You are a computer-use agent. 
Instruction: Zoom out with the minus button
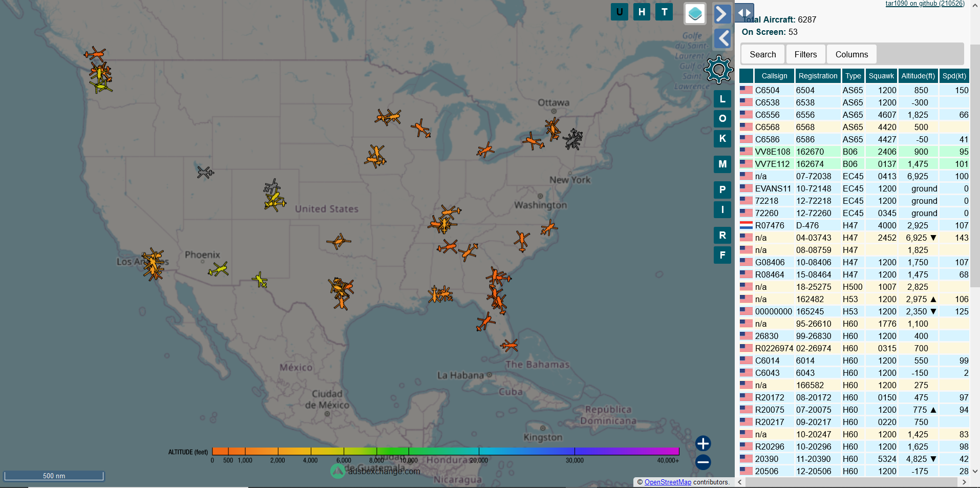point(703,462)
